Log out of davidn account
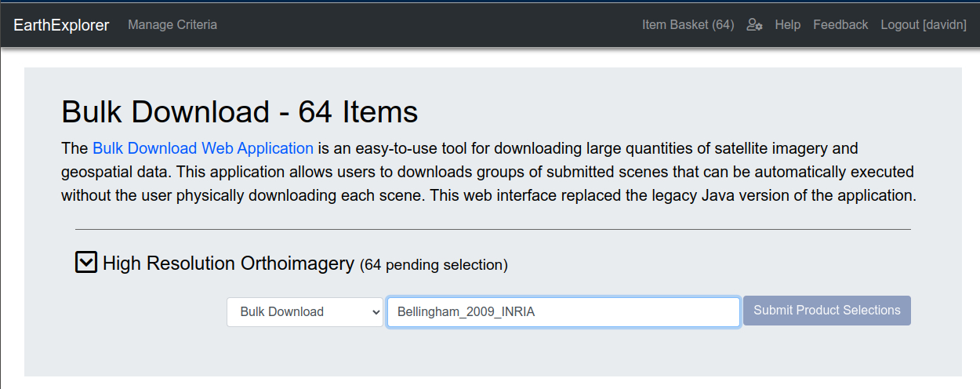The image size is (980, 389). click(922, 25)
